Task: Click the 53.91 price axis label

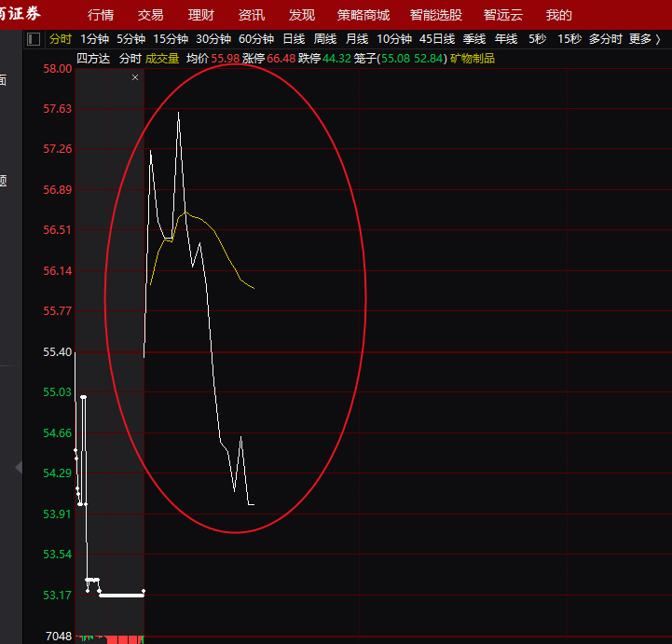Action: [58, 514]
